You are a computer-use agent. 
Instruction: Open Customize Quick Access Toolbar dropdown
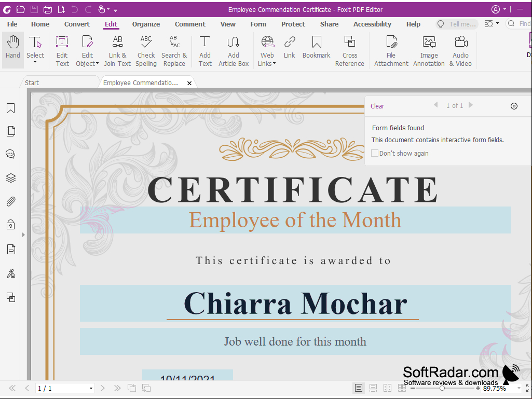pyautogui.click(x=116, y=10)
